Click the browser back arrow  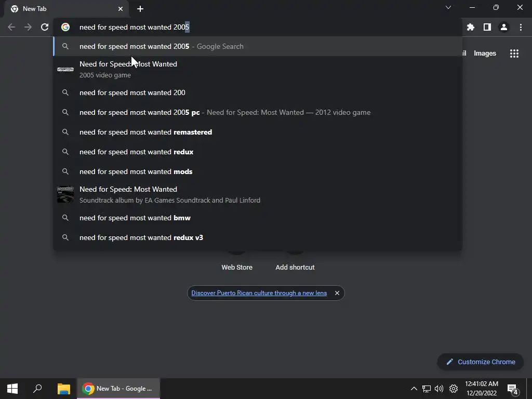click(11, 27)
